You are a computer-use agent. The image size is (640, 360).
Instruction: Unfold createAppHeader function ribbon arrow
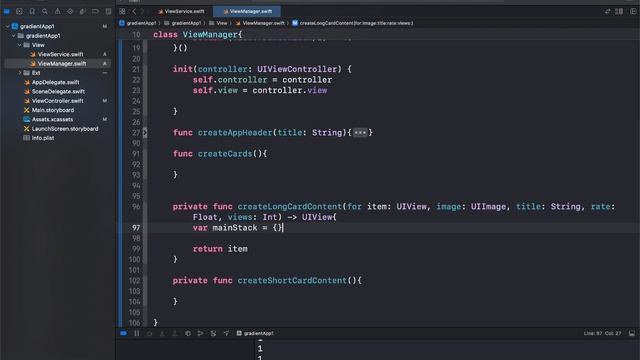point(145,132)
